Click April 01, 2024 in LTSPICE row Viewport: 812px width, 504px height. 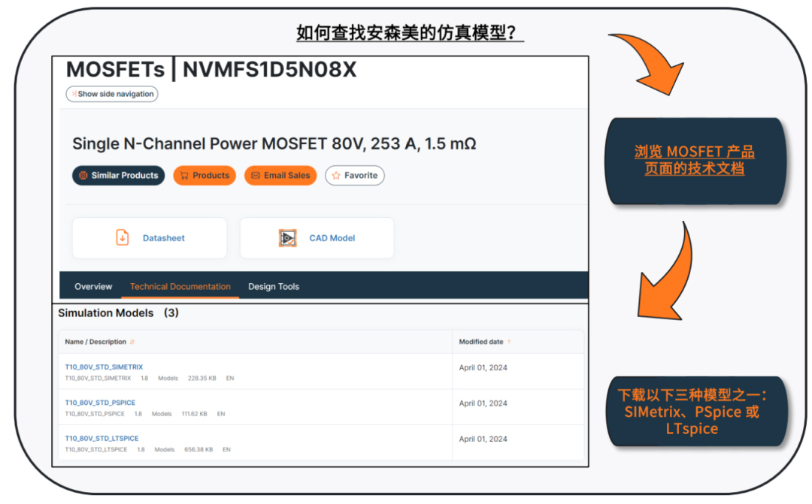tap(483, 439)
